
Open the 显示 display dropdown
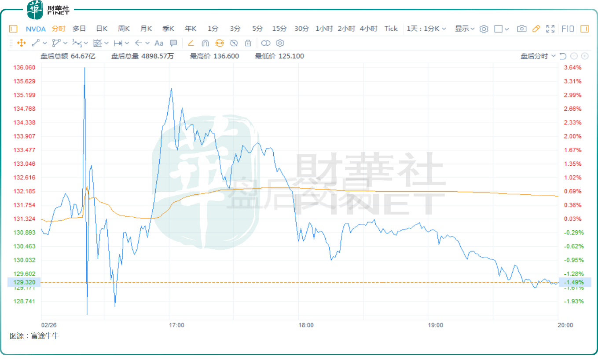pos(465,29)
